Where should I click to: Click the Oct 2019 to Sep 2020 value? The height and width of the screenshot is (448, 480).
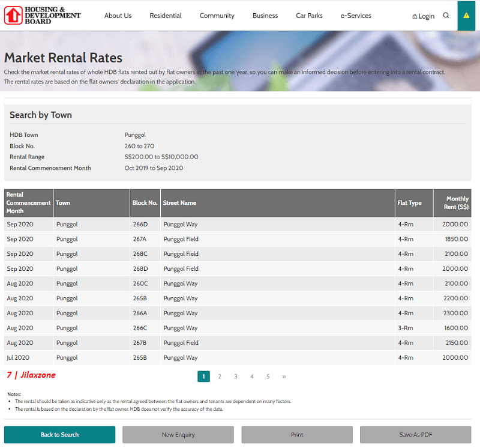point(154,168)
